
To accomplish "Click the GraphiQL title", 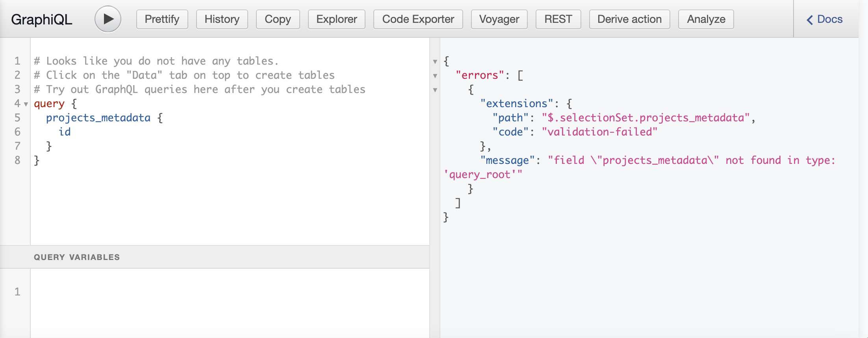I will (x=42, y=19).
